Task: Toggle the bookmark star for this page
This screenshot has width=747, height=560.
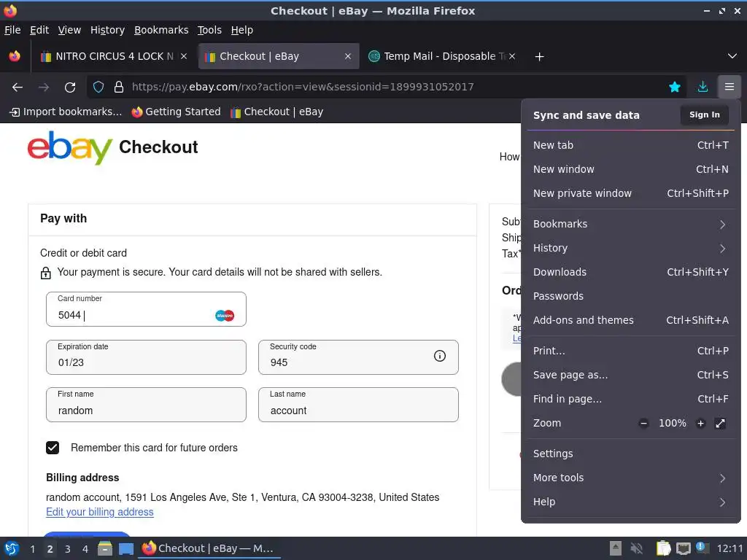Action: (x=675, y=87)
